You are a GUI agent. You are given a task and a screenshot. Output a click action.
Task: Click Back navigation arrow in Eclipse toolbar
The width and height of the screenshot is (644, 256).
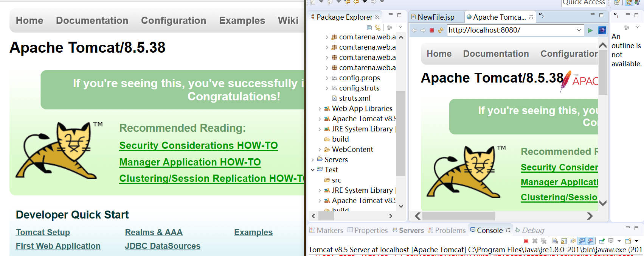point(356,2)
